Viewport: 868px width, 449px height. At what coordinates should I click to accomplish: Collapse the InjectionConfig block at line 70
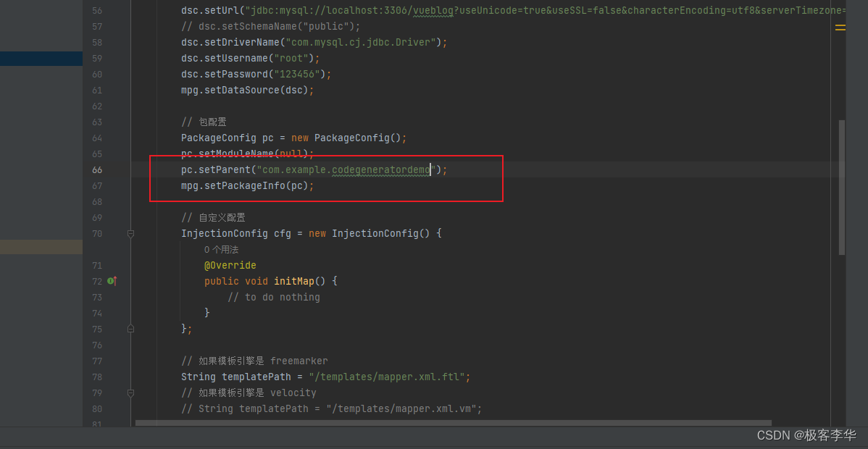point(130,234)
